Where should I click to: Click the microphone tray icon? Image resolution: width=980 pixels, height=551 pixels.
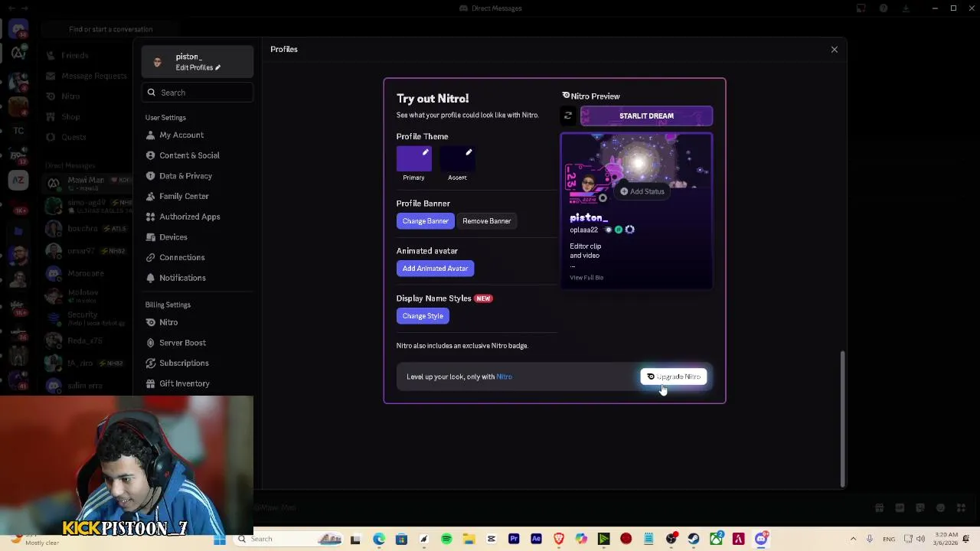click(x=870, y=539)
